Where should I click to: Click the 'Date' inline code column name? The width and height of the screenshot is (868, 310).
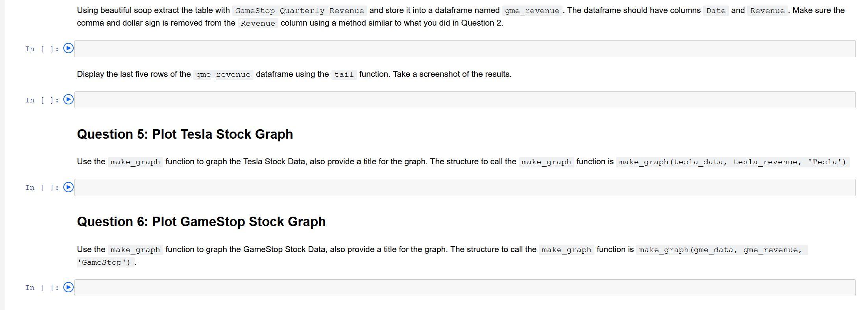point(716,11)
